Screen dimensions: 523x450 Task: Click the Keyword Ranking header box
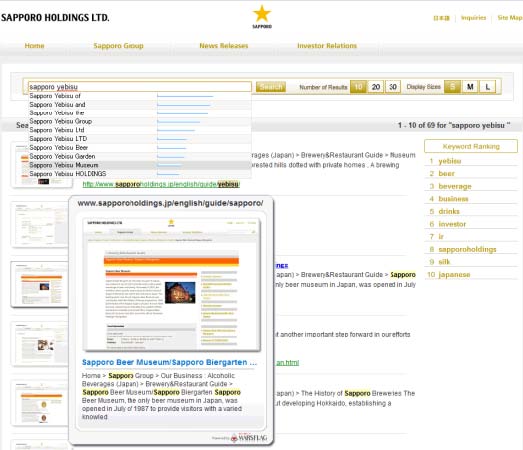coord(471,146)
